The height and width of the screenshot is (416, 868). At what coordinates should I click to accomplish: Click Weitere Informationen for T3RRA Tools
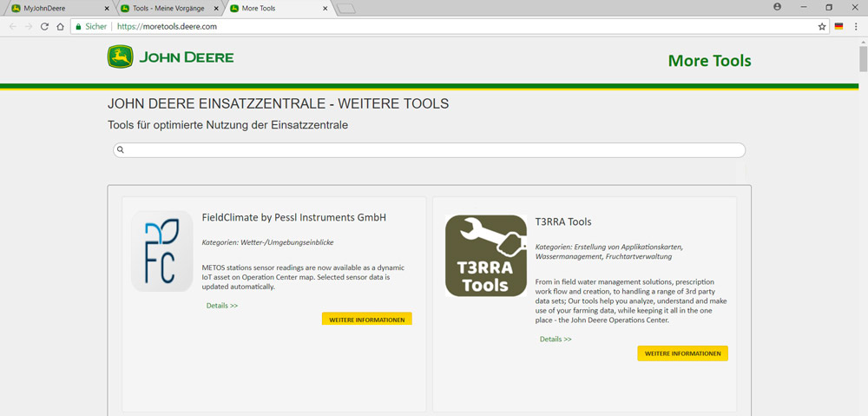[x=682, y=353]
